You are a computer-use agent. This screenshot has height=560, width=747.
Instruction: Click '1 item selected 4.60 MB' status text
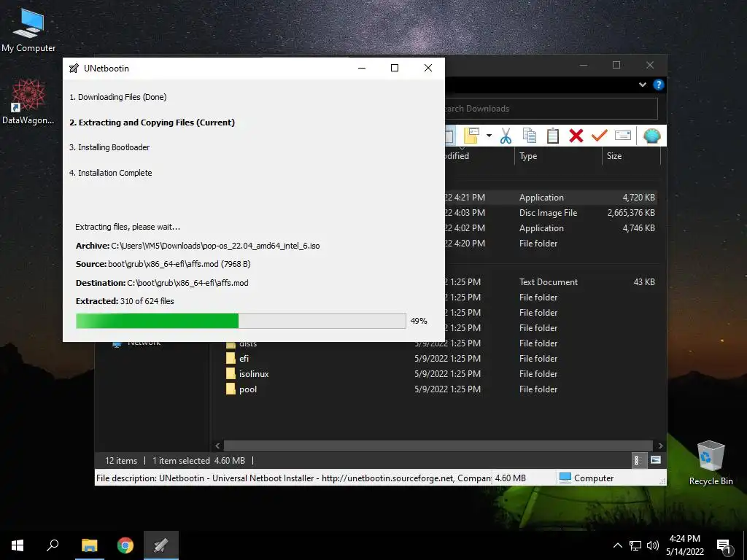[198, 461]
